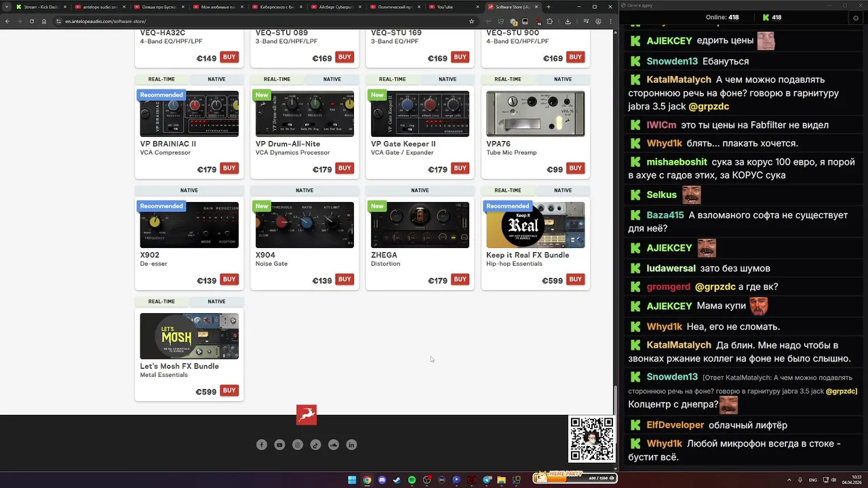Buy ZHEGA Distortion
Image resolution: width=868 pixels, height=488 pixels.
coord(460,279)
